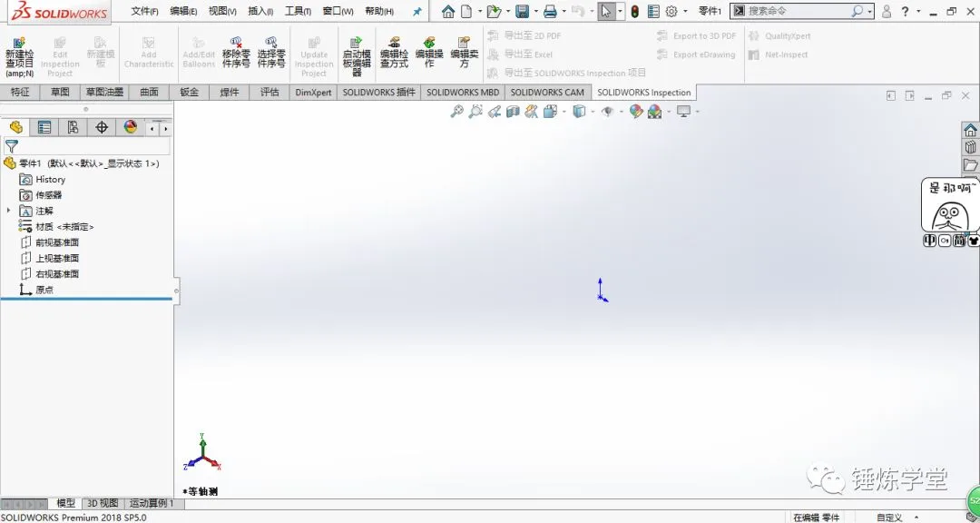Click the New document icon
Image resolution: width=980 pixels, height=523 pixels.
click(466, 11)
